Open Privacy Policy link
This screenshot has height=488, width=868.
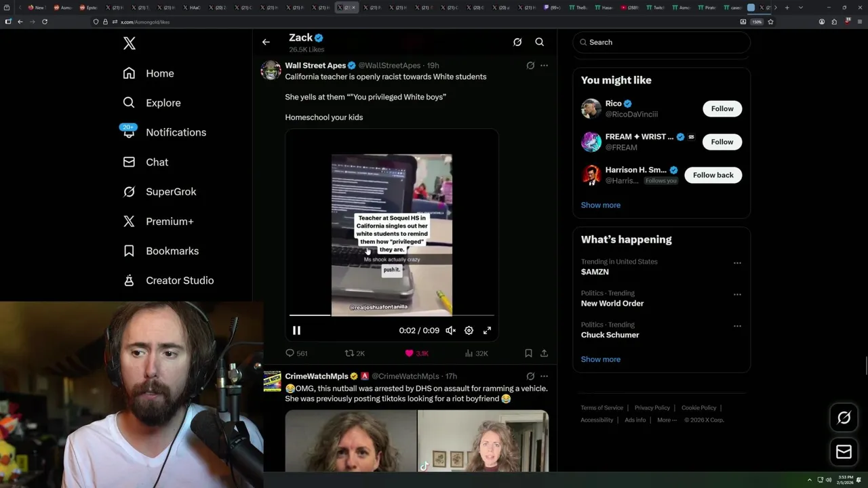pos(652,408)
